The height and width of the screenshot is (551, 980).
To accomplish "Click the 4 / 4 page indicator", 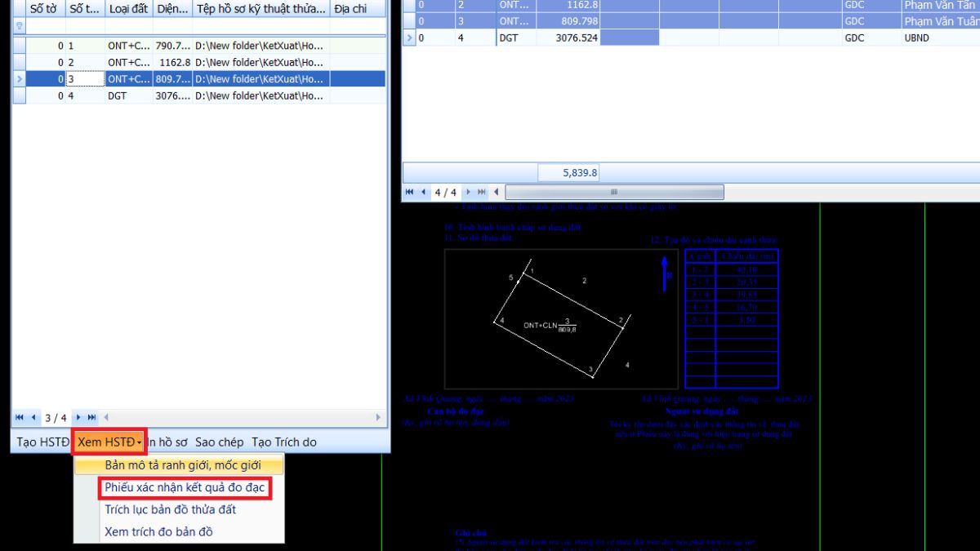I will point(446,193).
